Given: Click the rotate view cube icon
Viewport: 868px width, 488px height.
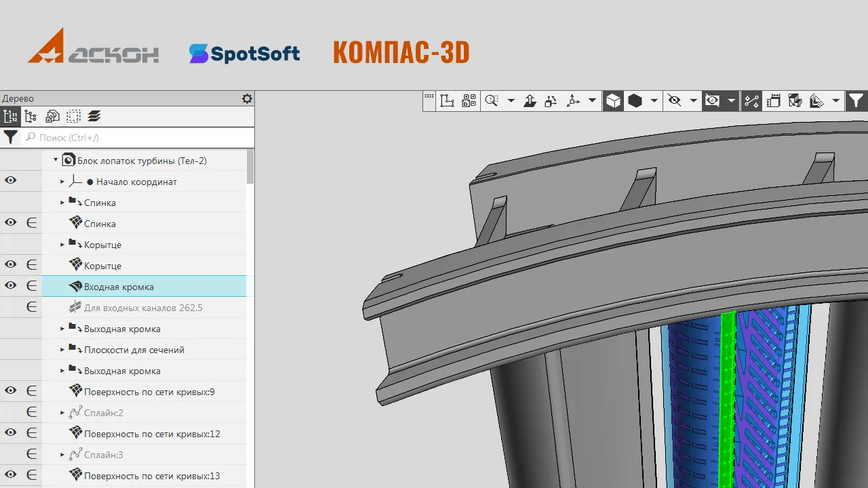Looking at the screenshot, I should click(551, 101).
